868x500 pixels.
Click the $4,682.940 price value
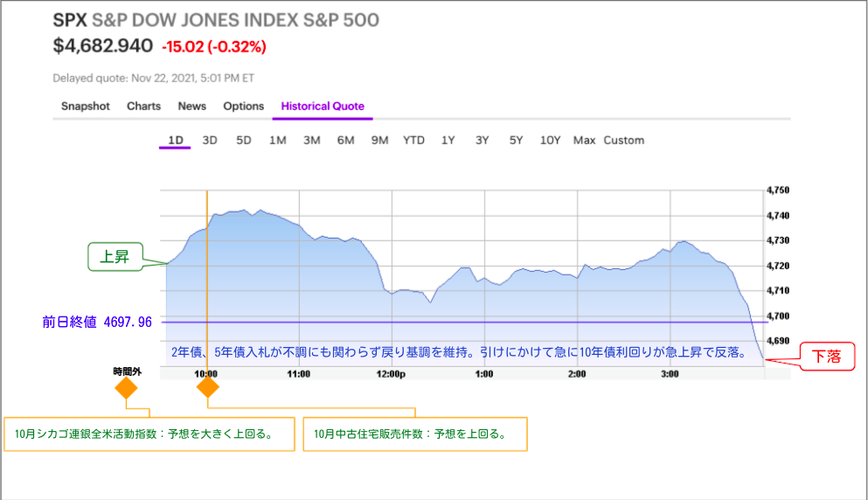[103, 46]
